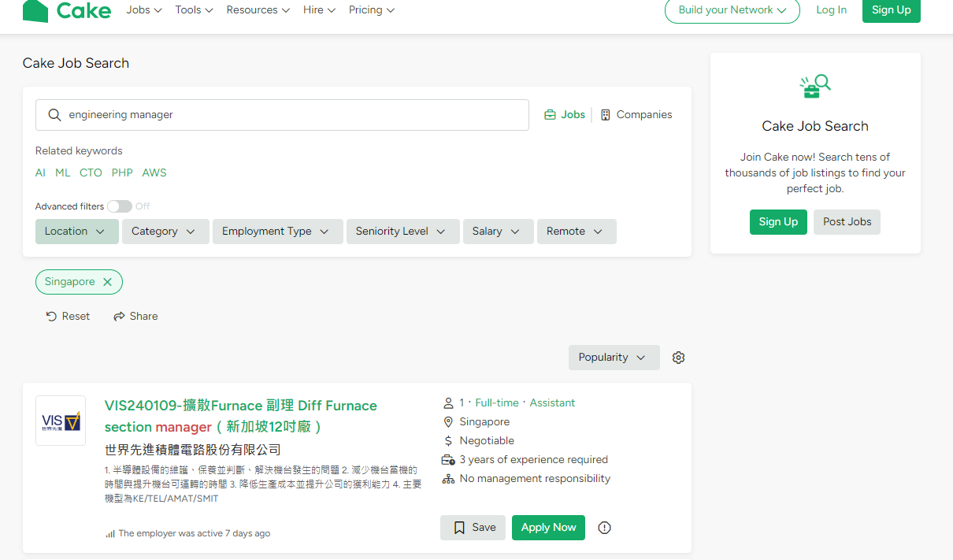Click the 'Negotiable' salary text
Screen dimensions: 953x560
click(487, 441)
